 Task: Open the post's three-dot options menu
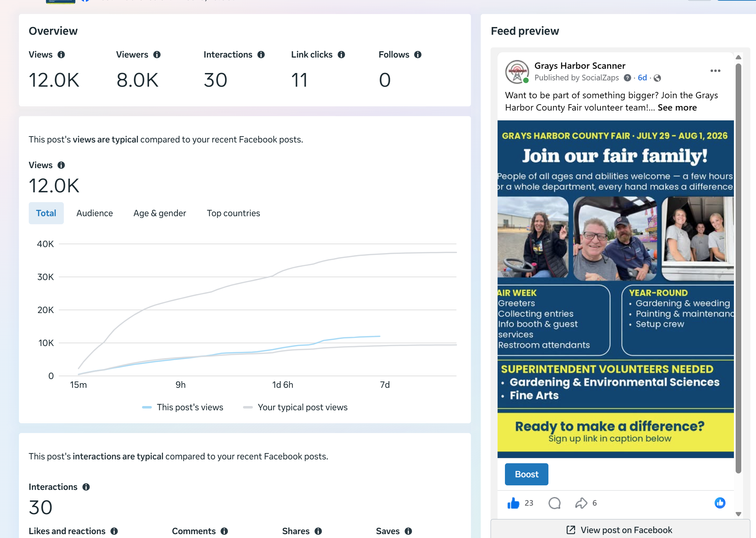coord(715,71)
